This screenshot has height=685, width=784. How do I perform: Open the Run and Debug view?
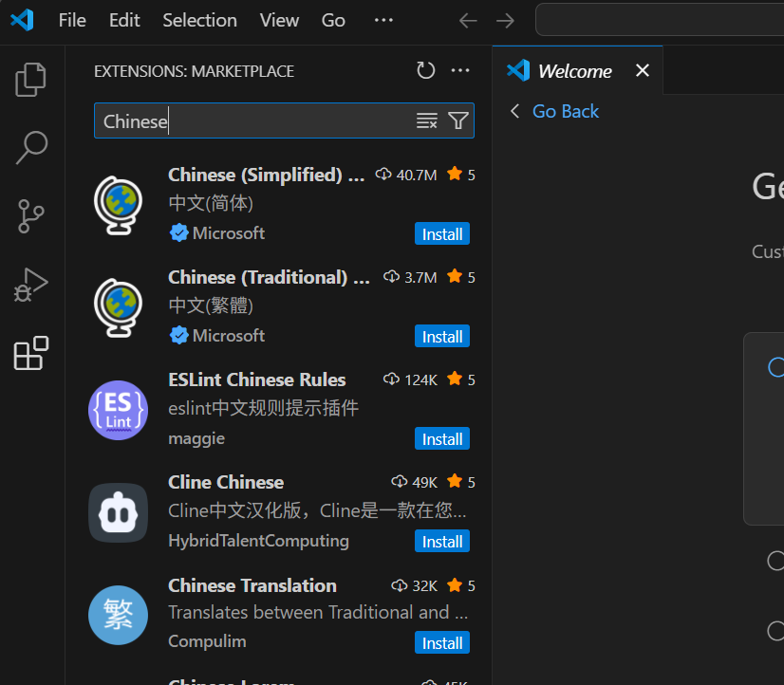point(31,285)
